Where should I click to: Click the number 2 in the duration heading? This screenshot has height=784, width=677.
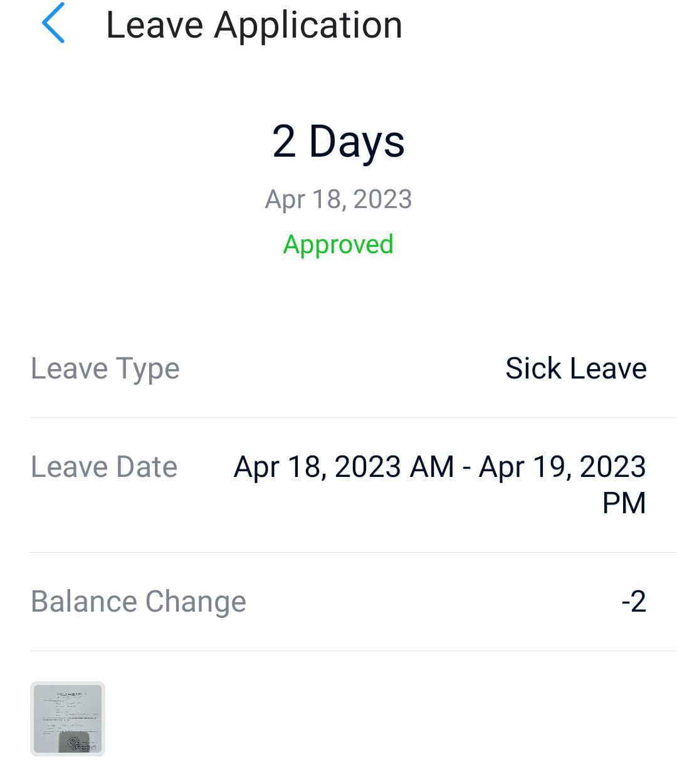click(x=284, y=141)
